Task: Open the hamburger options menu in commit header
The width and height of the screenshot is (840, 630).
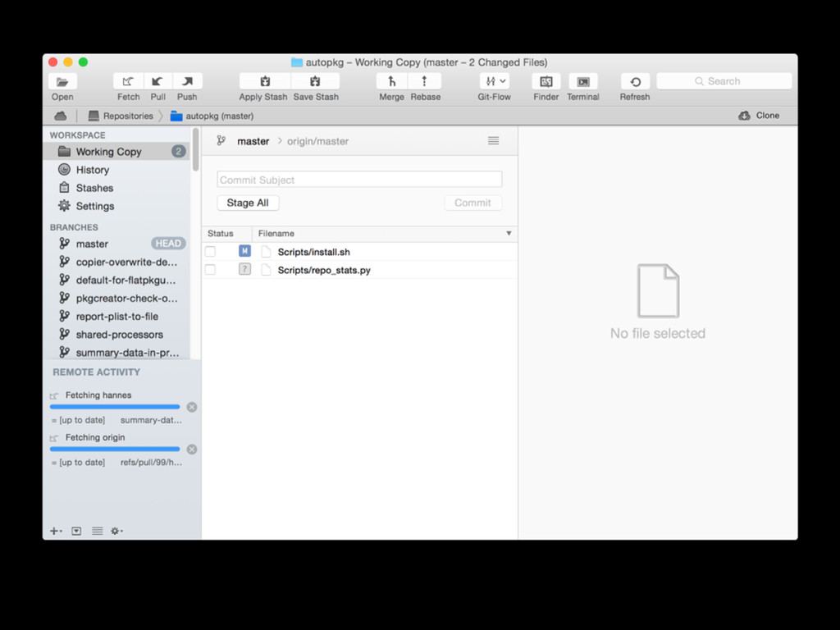Action: coord(493,141)
